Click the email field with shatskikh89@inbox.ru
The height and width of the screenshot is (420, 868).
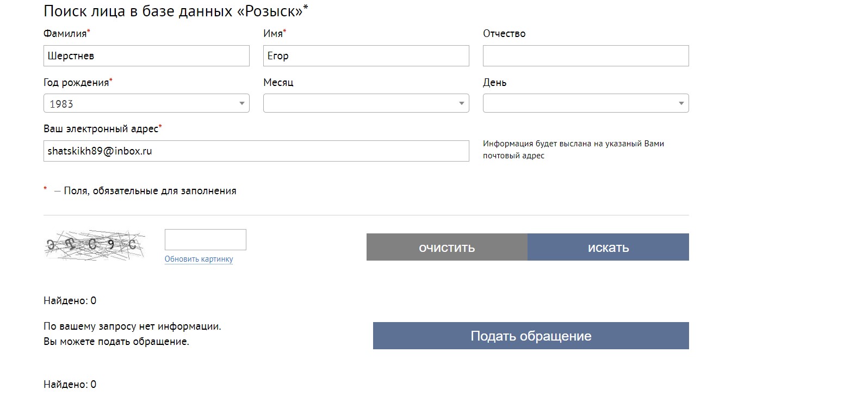click(x=256, y=151)
